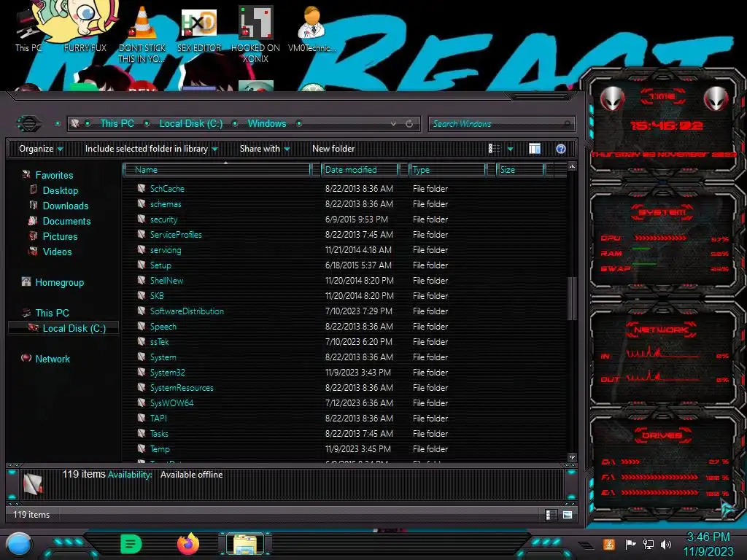Viewport: 747px width, 560px height.
Task: Click the New folder button
Action: pyautogui.click(x=333, y=149)
